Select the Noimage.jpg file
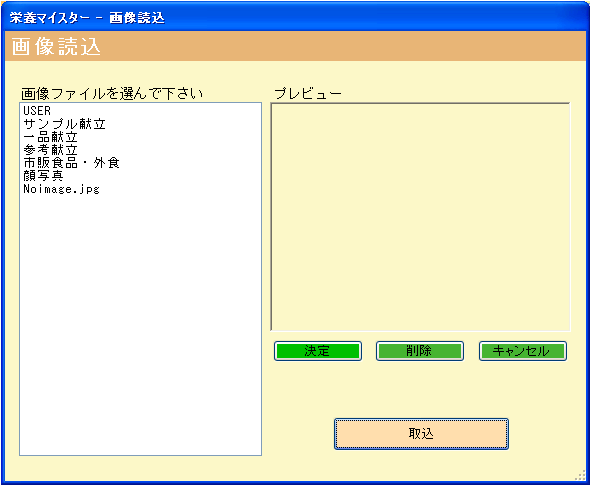Screen dimensions: 590x485 61,189
